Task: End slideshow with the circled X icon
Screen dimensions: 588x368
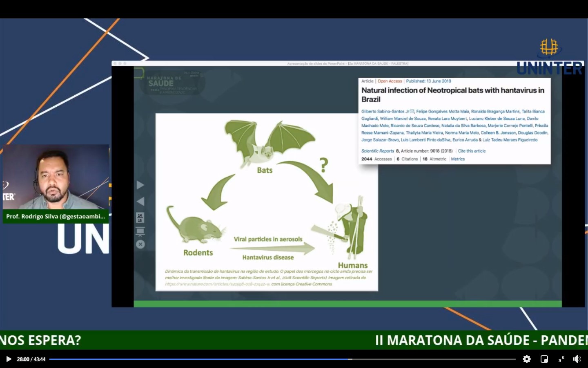Action: (x=140, y=245)
